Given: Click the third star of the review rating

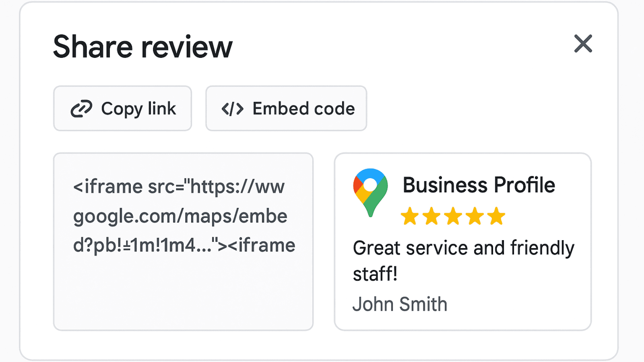Looking at the screenshot, I should pyautogui.click(x=453, y=216).
